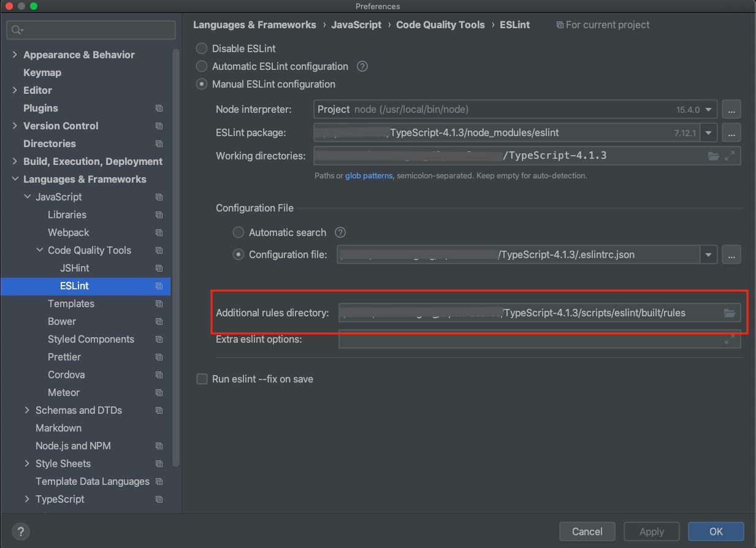Click the browse button for Configuration file
The width and height of the screenshot is (756, 548).
tap(731, 254)
